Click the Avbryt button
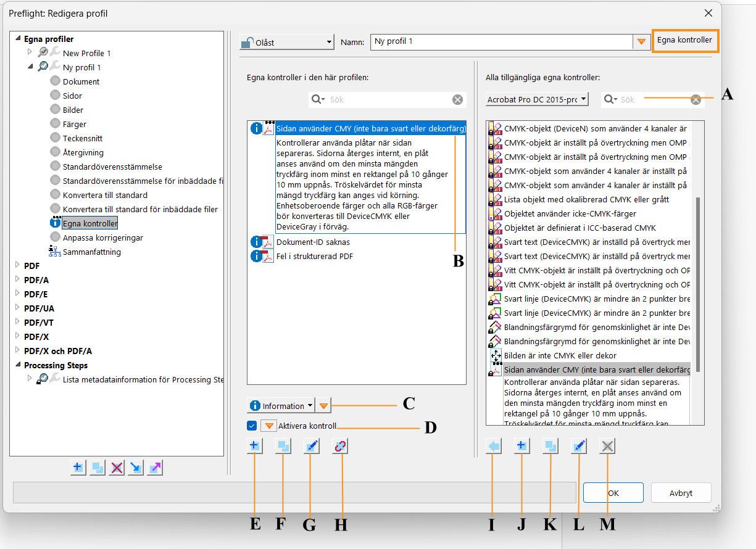 (x=681, y=493)
